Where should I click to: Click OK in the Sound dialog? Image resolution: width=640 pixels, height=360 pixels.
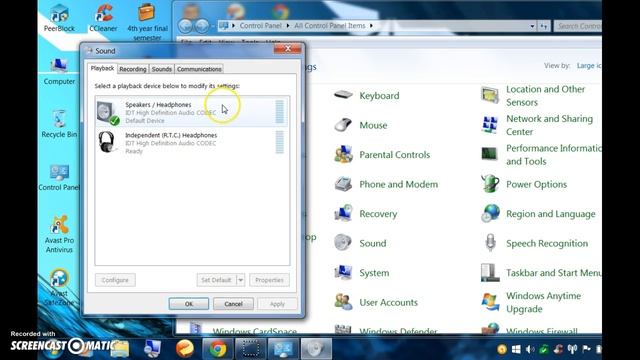189,304
